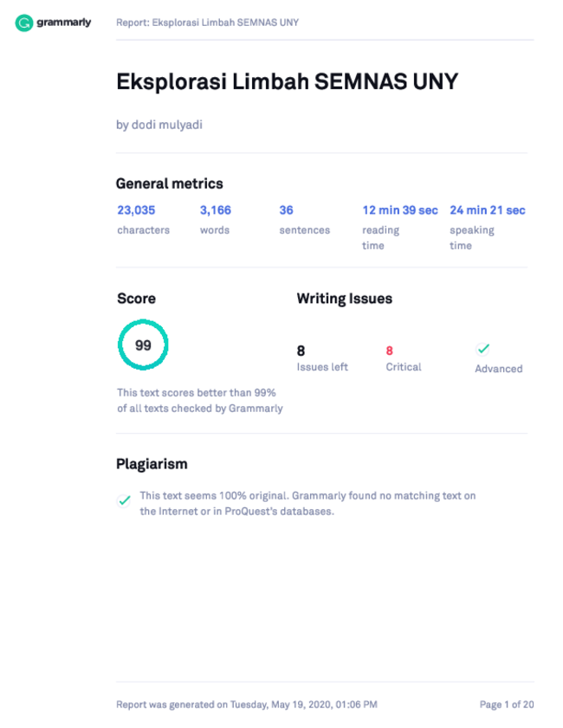Image resolution: width=563 pixels, height=728 pixels.
Task: Click the report header title text
Action: [x=207, y=23]
